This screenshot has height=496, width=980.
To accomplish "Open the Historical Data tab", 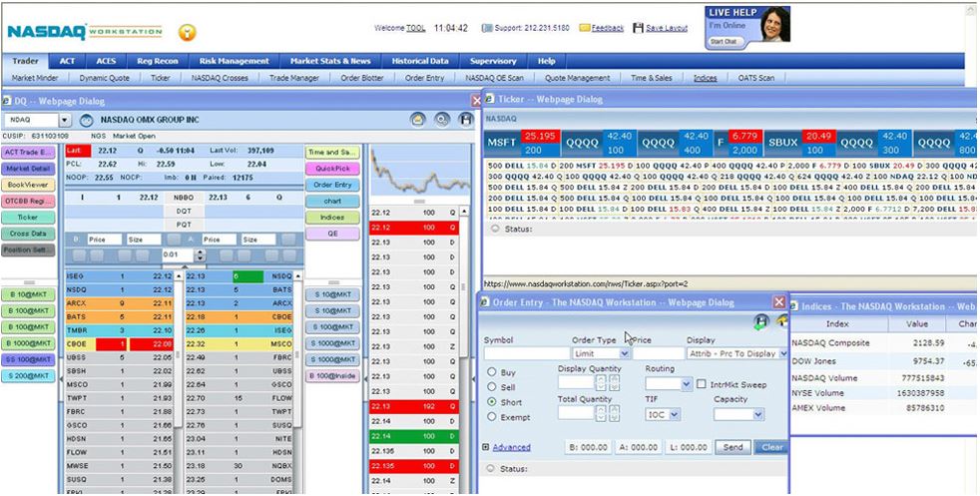I will [x=420, y=61].
